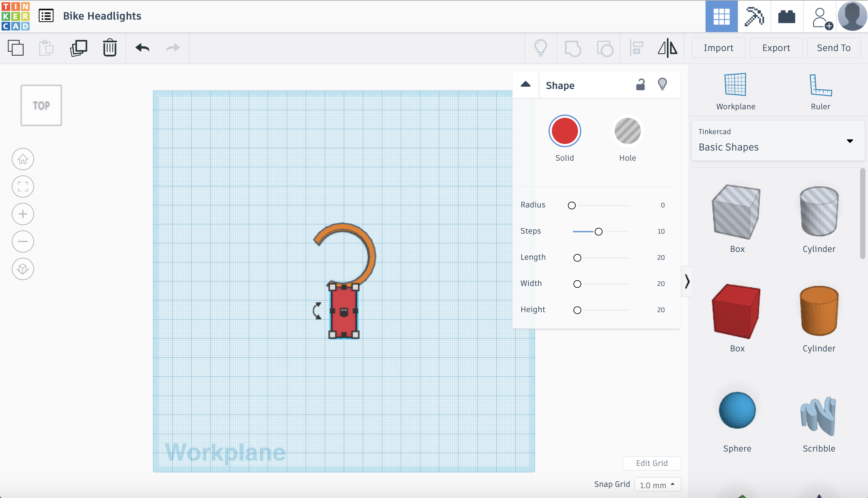The height and width of the screenshot is (498, 868).
Task: Adjust the Steps slider to change value
Action: [599, 231]
